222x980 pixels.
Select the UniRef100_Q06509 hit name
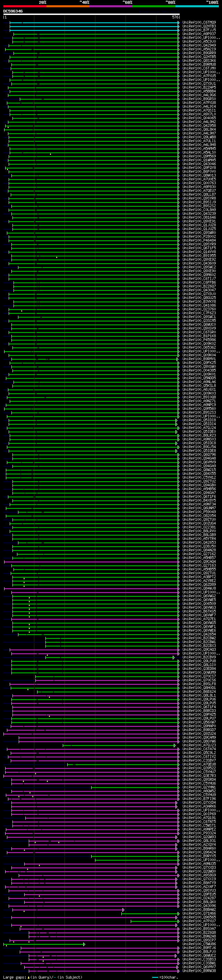point(199,604)
